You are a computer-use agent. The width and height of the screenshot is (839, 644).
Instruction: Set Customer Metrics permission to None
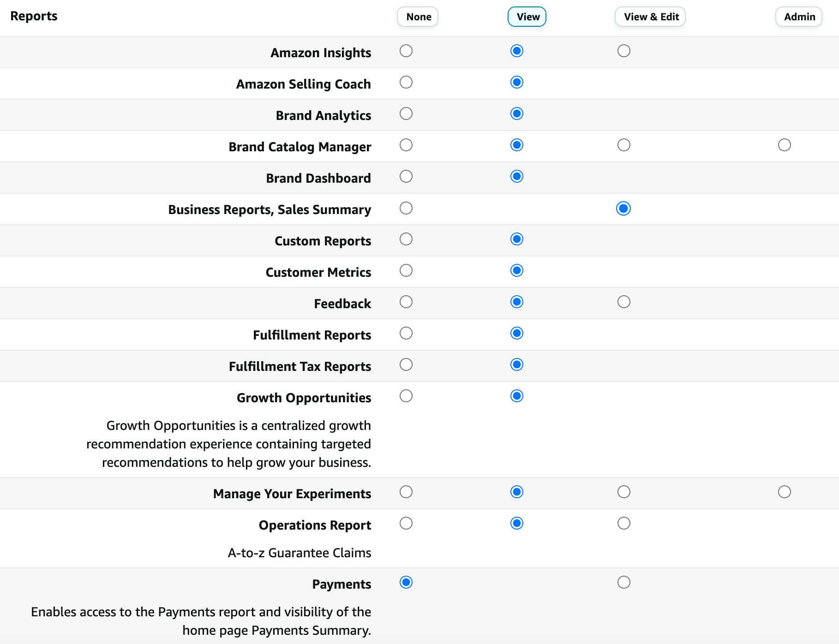click(x=406, y=270)
